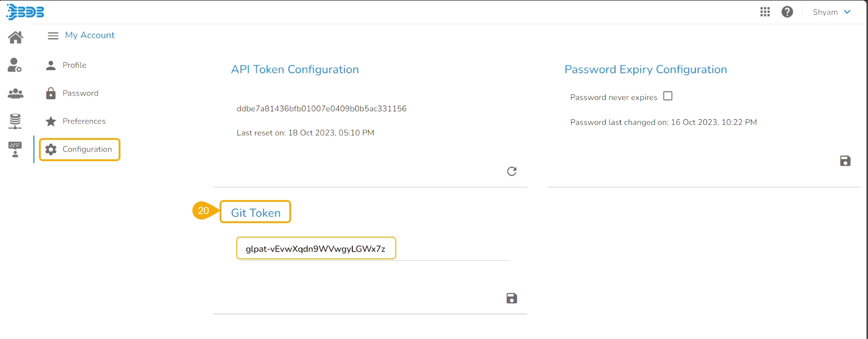Click the home icon in sidebar

15,37
